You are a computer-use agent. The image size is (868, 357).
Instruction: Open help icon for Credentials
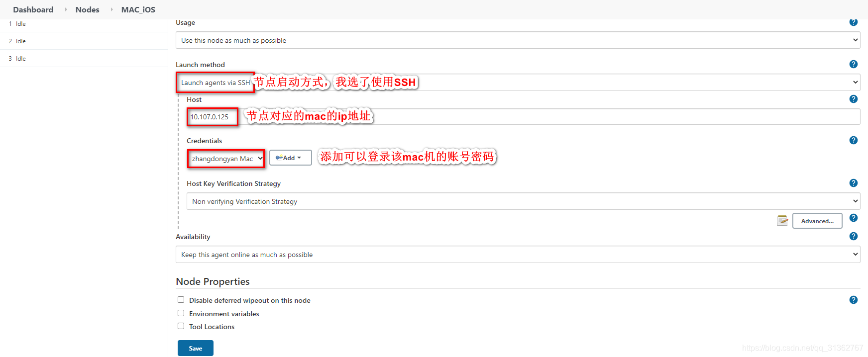[x=853, y=140]
